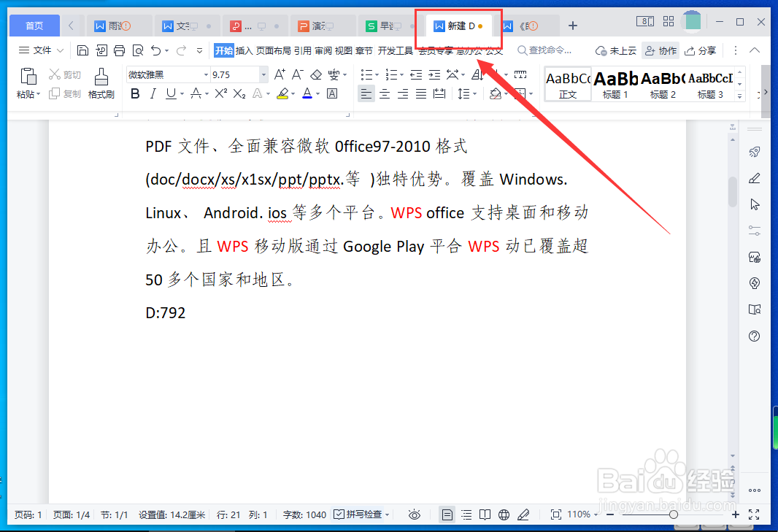Open the 视图 ribbon tab
Image resolution: width=778 pixels, height=532 pixels.
343,50
